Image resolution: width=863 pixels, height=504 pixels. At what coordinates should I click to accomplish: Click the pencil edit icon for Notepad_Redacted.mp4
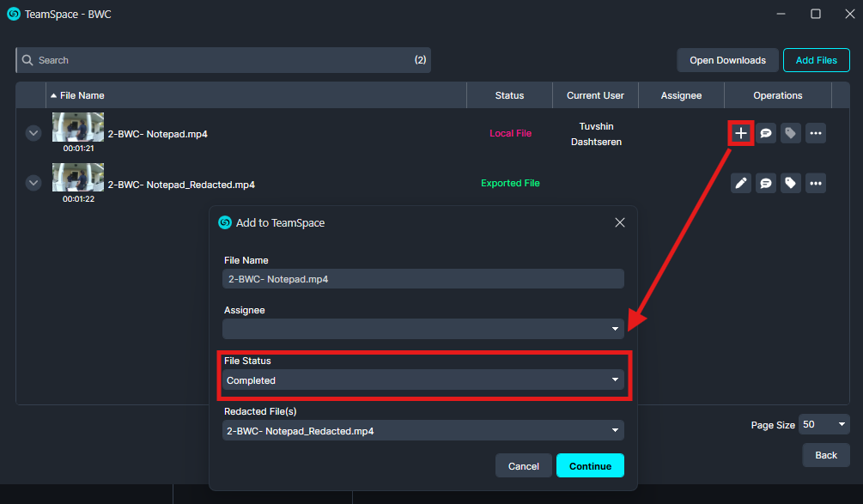741,183
